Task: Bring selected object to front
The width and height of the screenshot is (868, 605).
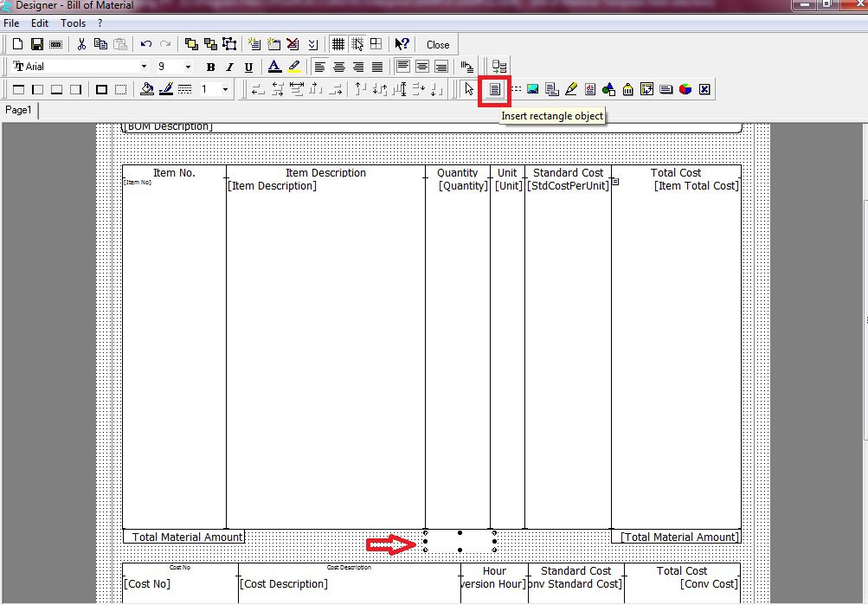Action: [191, 44]
